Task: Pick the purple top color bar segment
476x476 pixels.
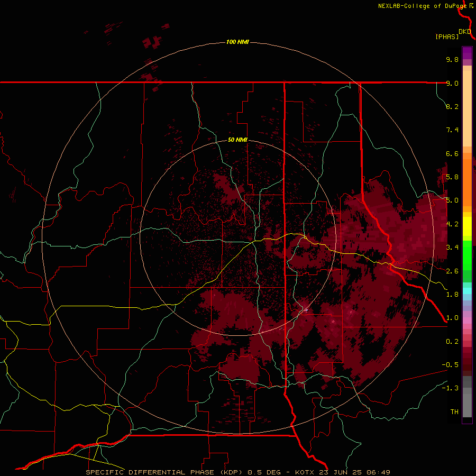Action: [x=467, y=53]
